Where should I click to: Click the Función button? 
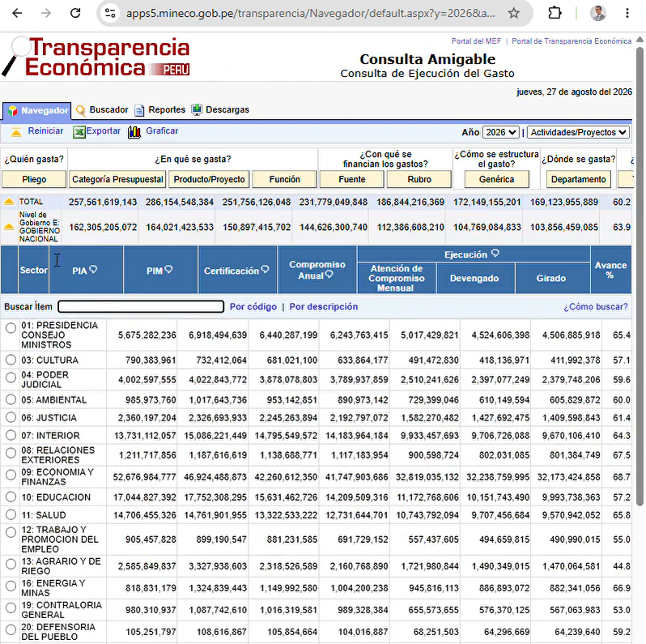tap(285, 179)
